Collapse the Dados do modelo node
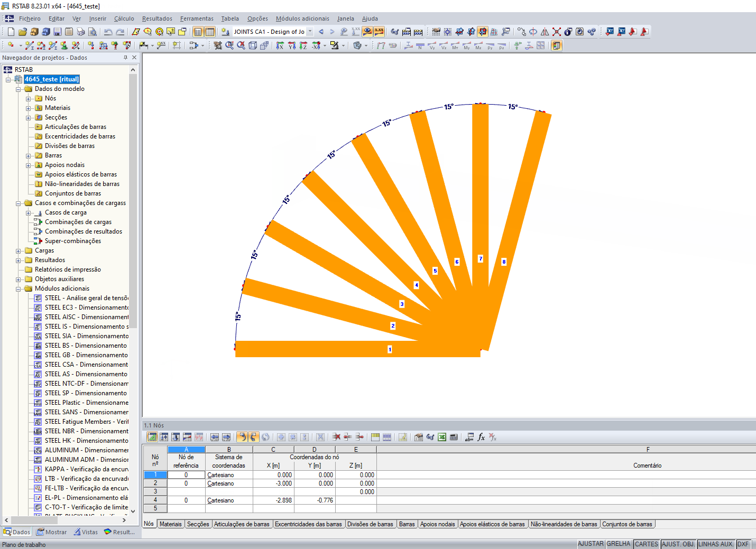756x549 pixels. pos(19,89)
